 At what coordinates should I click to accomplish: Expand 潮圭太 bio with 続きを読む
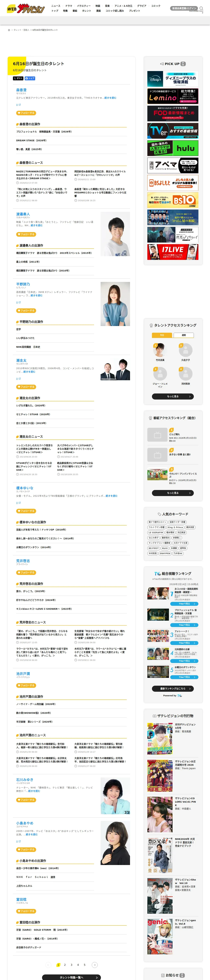point(29,372)
